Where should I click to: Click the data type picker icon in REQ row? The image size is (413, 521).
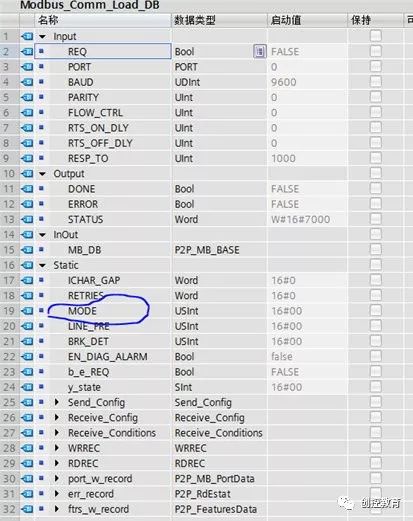click(260, 52)
